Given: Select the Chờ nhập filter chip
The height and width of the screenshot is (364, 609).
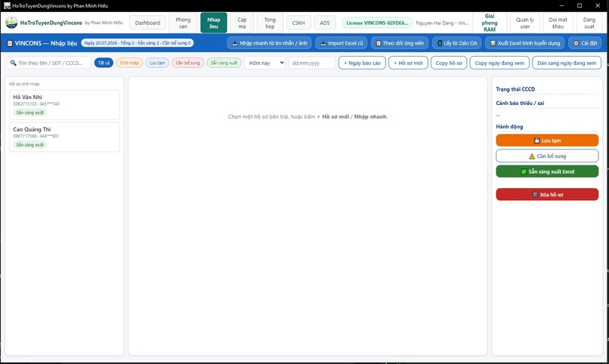Looking at the screenshot, I should [129, 63].
